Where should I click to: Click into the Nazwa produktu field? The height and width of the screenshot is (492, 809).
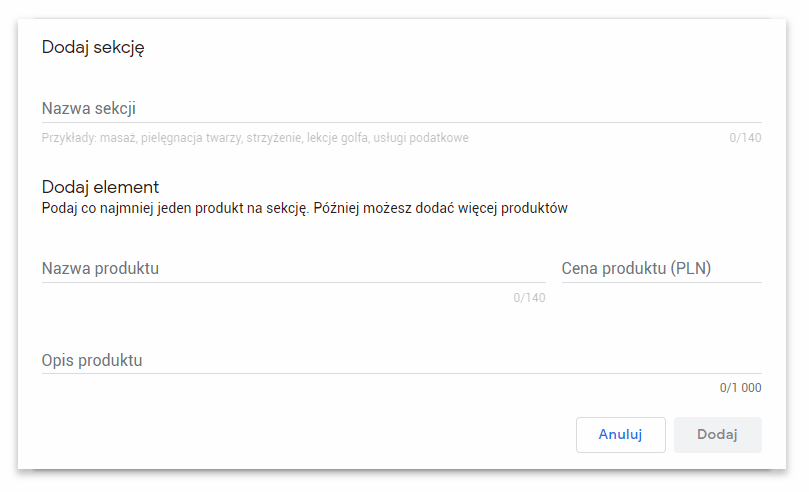point(294,269)
